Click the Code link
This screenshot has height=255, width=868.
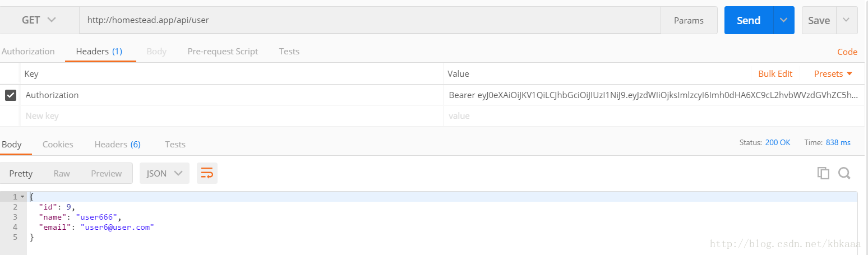coord(847,52)
